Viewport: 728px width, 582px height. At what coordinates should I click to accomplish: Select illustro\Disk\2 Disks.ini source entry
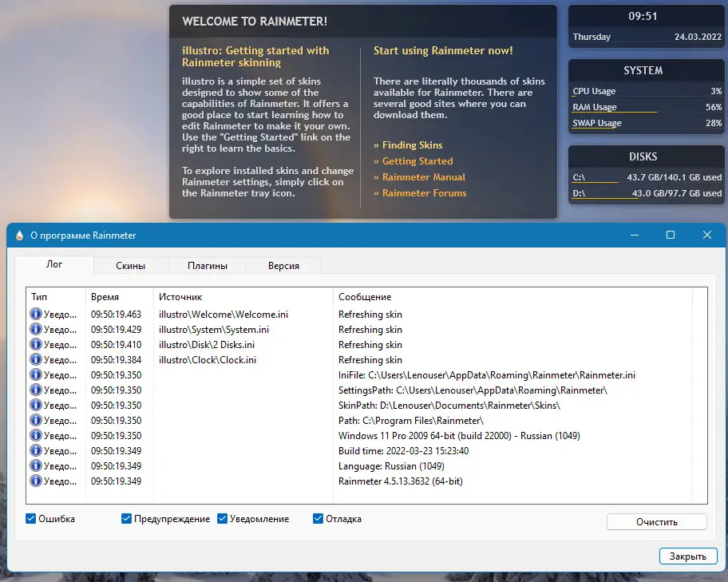207,345
